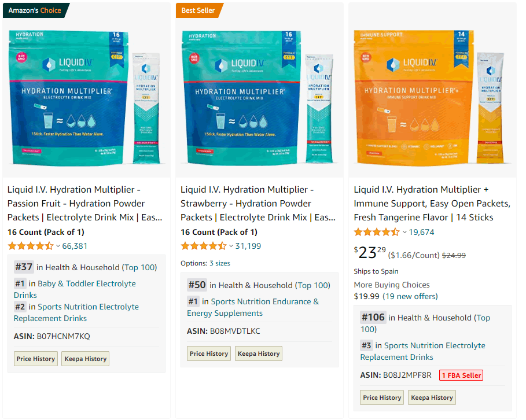Open the Strawberry product image
Viewport: 526px width, 420px height.
259,98
